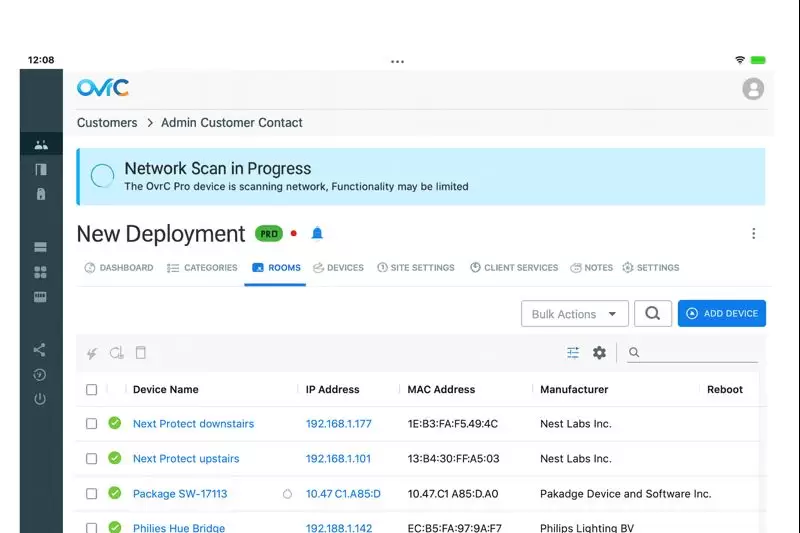The image size is (800, 533).
Task: Toggle the select-all header checkbox
Action: [x=92, y=390]
